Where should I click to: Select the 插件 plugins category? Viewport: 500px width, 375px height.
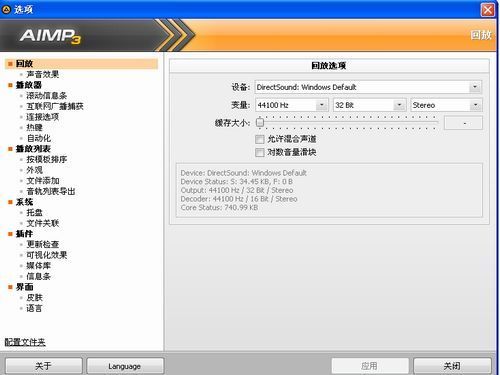[24, 234]
